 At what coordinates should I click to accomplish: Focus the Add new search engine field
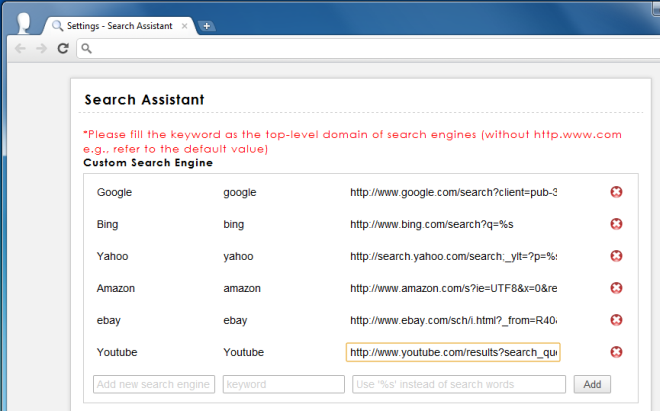click(154, 384)
